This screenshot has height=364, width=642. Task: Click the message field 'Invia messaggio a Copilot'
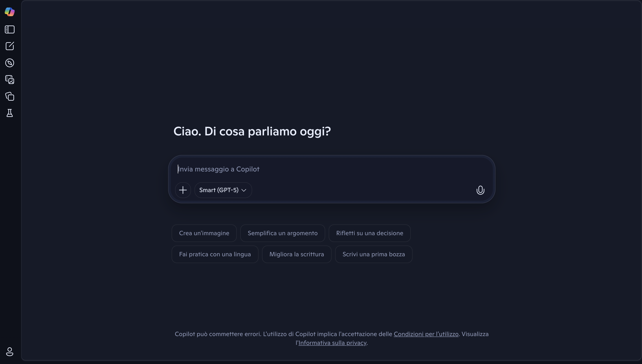point(325,169)
